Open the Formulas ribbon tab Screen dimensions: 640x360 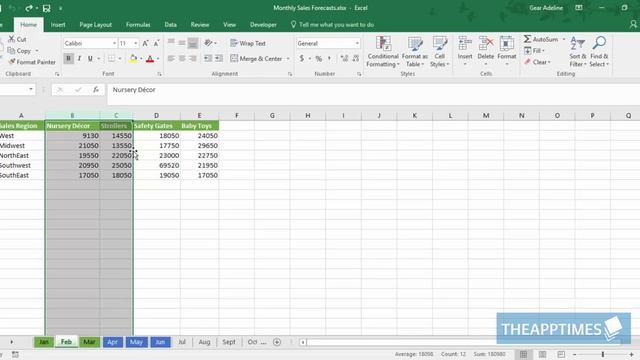point(138,25)
